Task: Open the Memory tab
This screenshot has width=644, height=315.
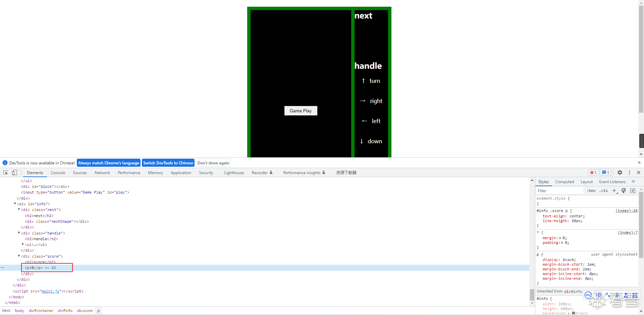Action: click(x=156, y=173)
